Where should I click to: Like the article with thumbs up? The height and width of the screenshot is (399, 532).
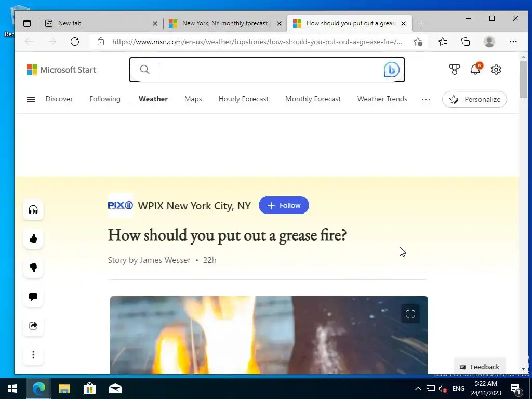[x=33, y=239]
